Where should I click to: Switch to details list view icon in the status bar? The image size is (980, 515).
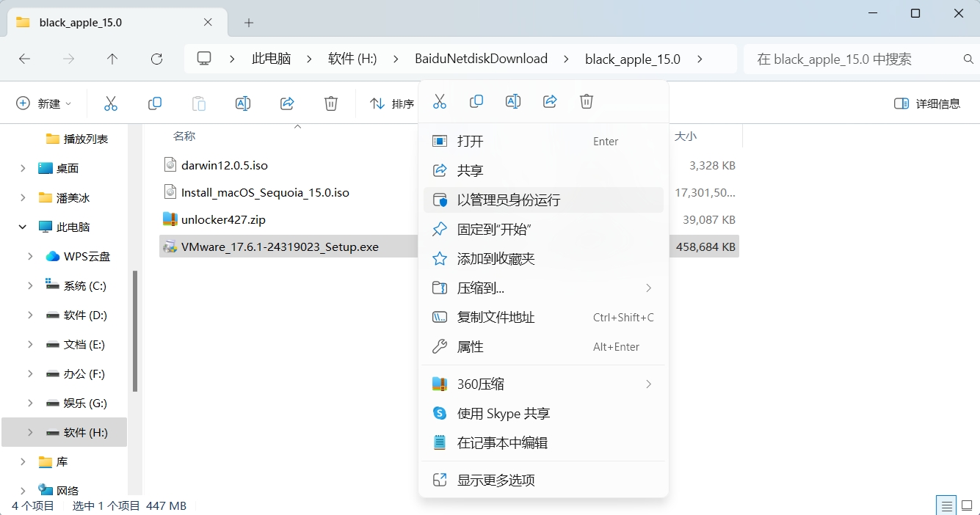[947, 505]
